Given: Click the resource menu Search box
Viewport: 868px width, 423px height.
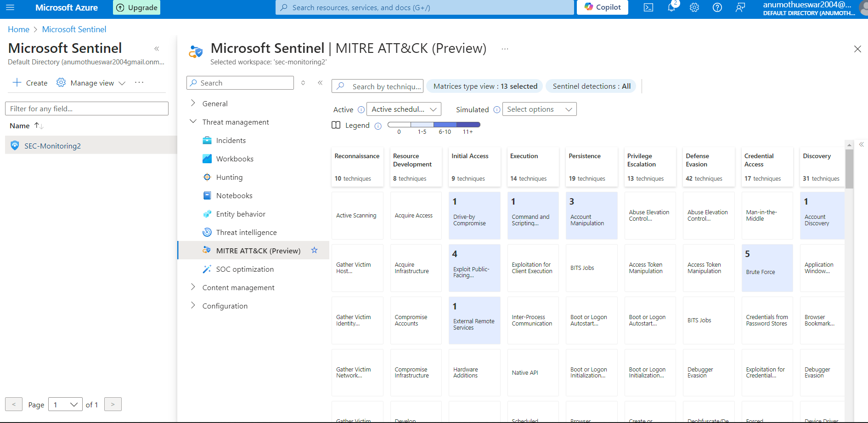Looking at the screenshot, I should click(240, 83).
